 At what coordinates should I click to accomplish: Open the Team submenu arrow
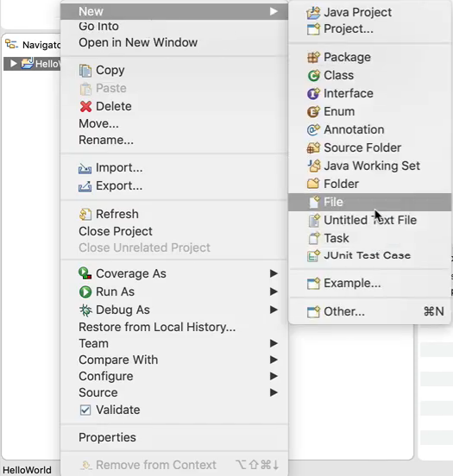click(274, 343)
